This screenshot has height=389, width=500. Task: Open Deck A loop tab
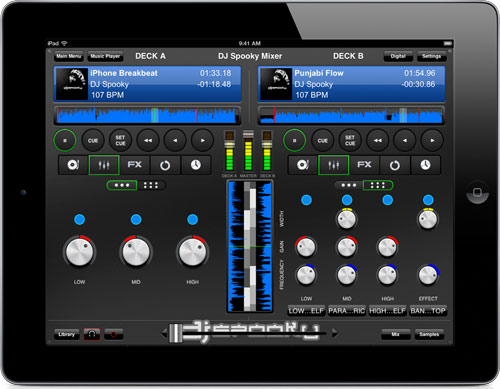[165, 165]
